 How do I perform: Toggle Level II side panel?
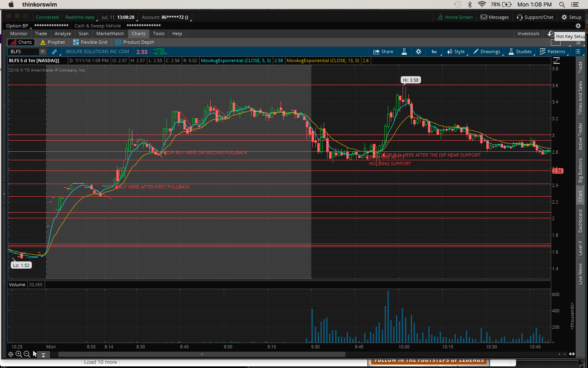pos(580,248)
